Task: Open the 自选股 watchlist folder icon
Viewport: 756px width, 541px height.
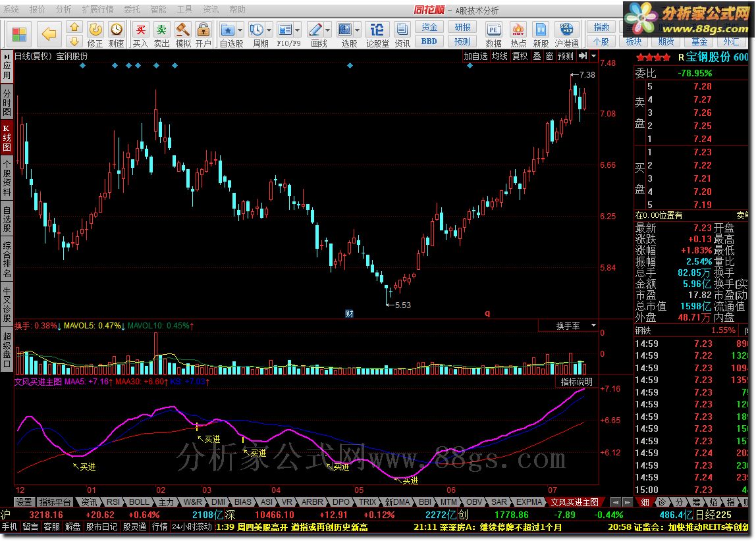Action: click(228, 30)
